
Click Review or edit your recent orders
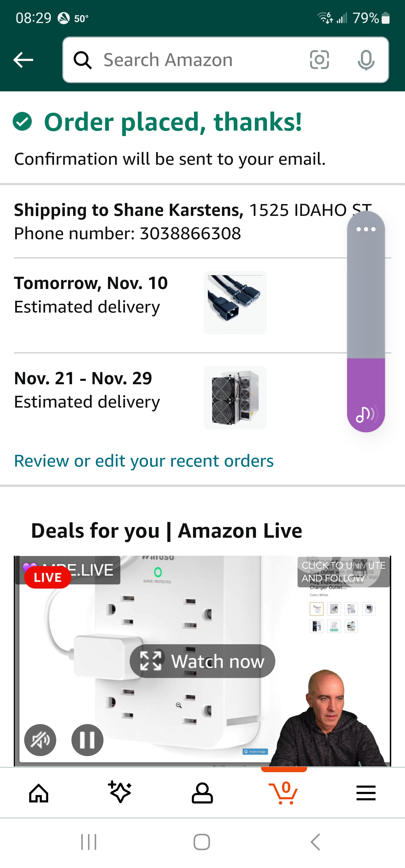[144, 461]
